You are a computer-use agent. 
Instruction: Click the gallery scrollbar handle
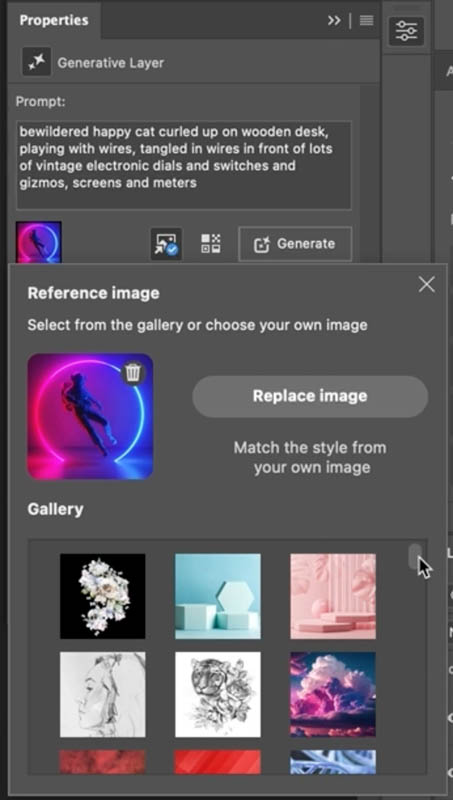[x=415, y=556]
